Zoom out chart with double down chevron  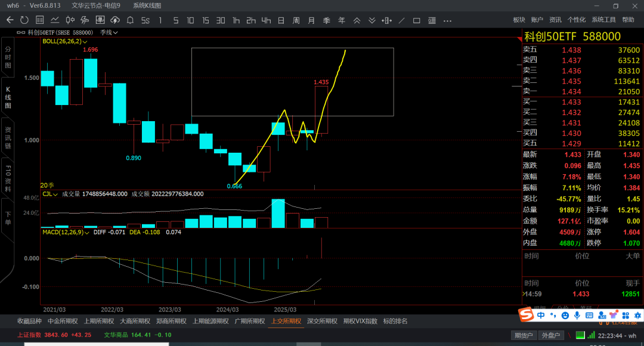tap(371, 20)
